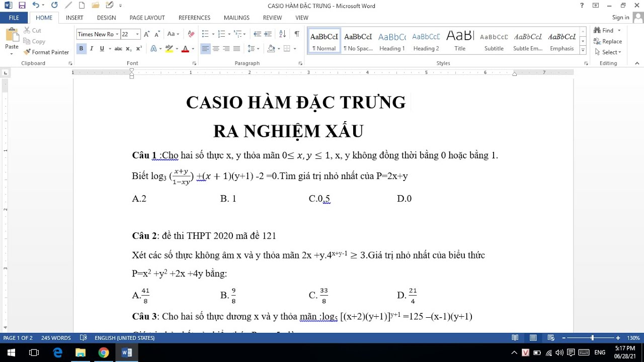Create a new blank document from Quick Access

(x=82, y=6)
